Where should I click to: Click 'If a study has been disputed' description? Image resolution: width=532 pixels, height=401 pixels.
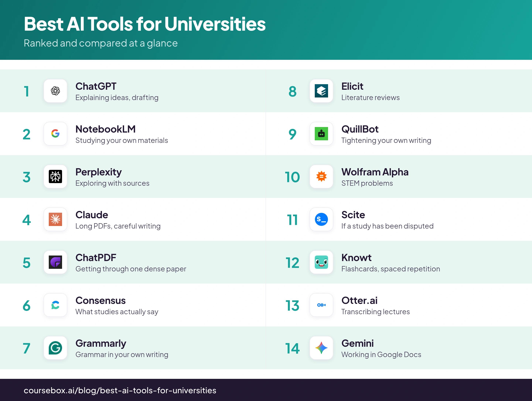388,226
